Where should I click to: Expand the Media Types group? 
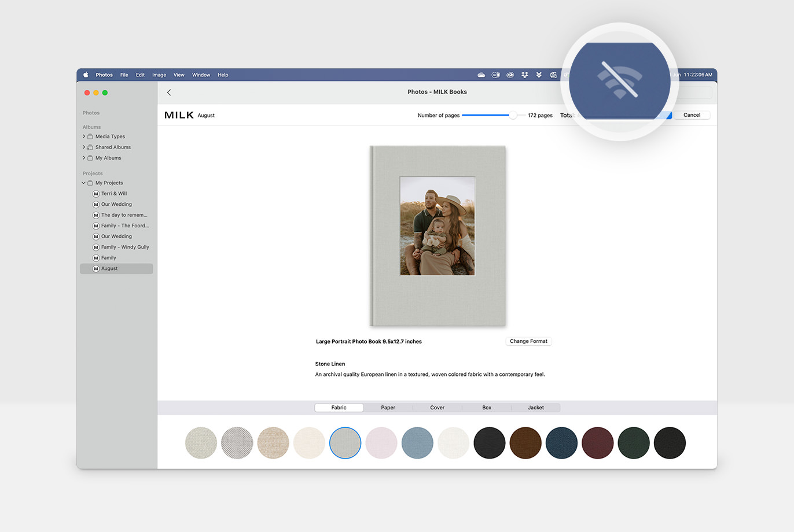click(x=83, y=136)
